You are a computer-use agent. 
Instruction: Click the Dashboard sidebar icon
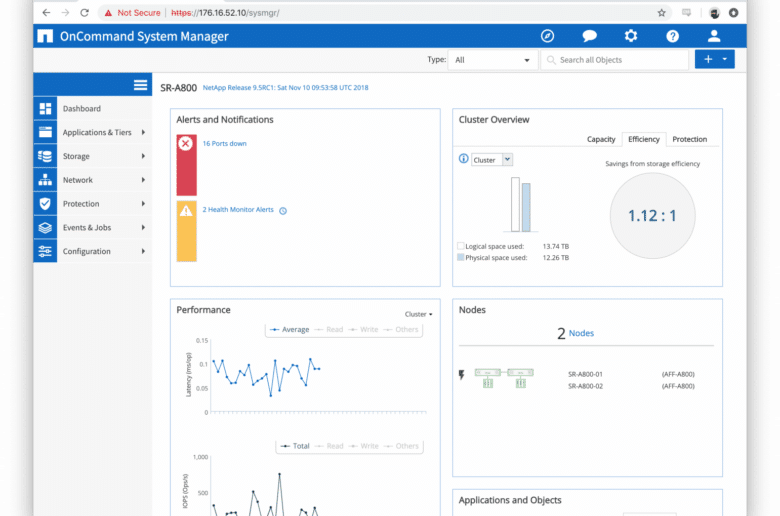[45, 108]
